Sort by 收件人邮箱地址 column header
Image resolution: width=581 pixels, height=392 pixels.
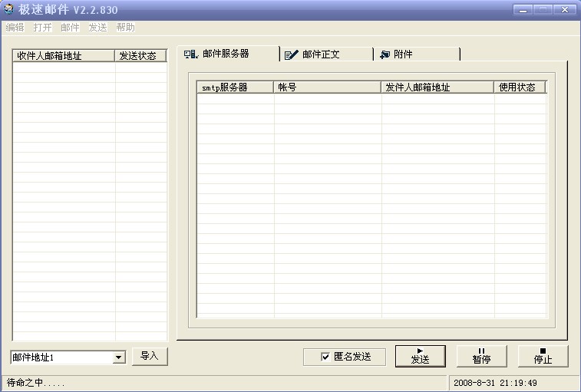point(64,56)
